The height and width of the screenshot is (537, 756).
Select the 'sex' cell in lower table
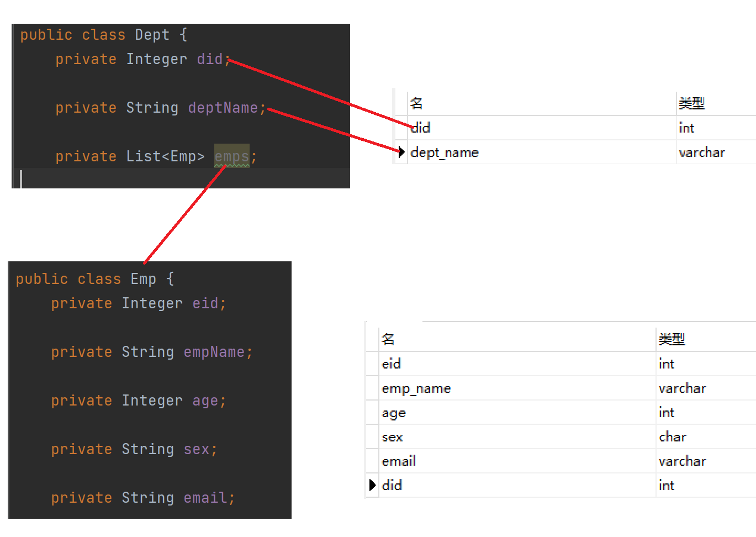pos(392,437)
